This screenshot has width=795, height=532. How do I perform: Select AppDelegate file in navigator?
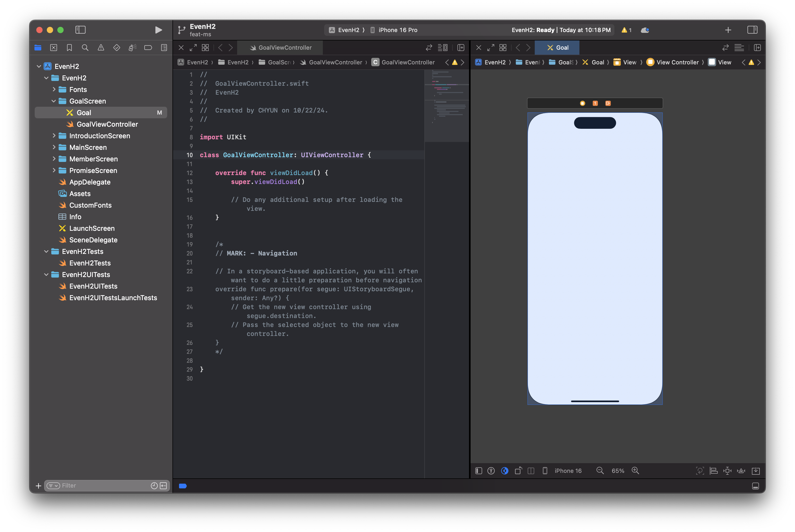coord(90,182)
